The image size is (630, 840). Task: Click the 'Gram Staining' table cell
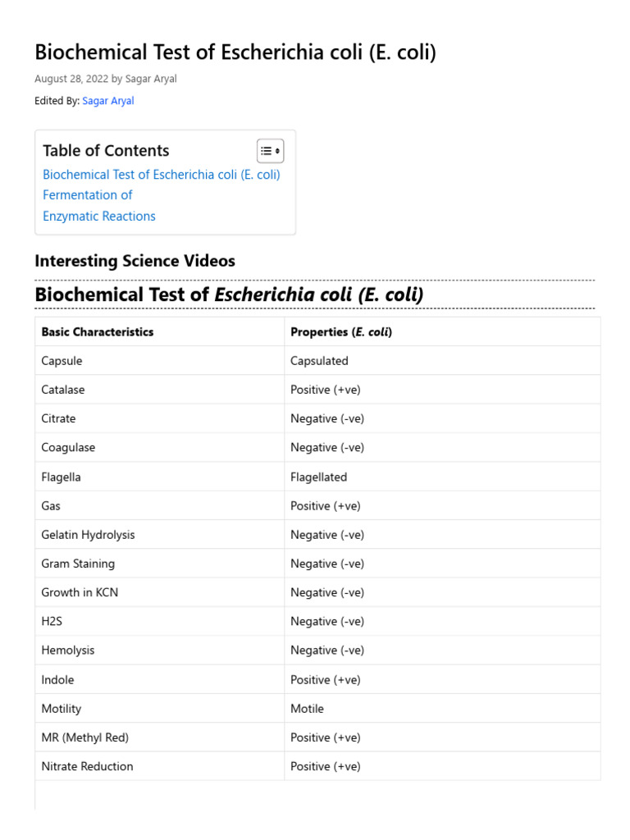[x=78, y=564]
